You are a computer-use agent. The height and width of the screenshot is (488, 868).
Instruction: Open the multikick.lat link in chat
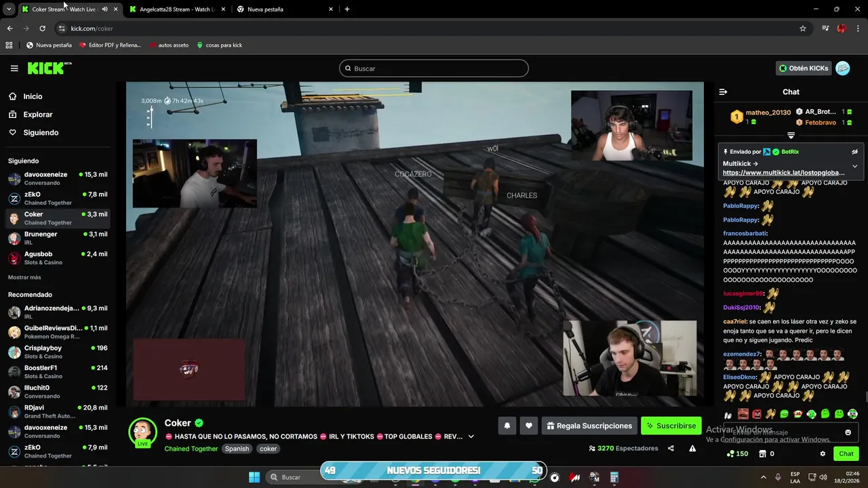pyautogui.click(x=783, y=173)
